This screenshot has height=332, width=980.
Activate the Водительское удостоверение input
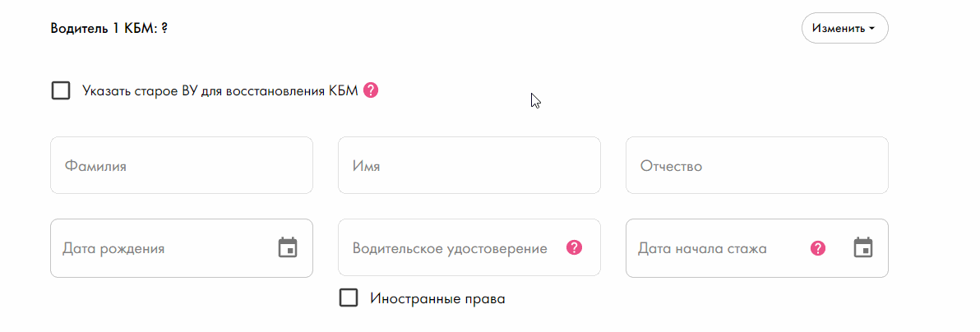469,247
